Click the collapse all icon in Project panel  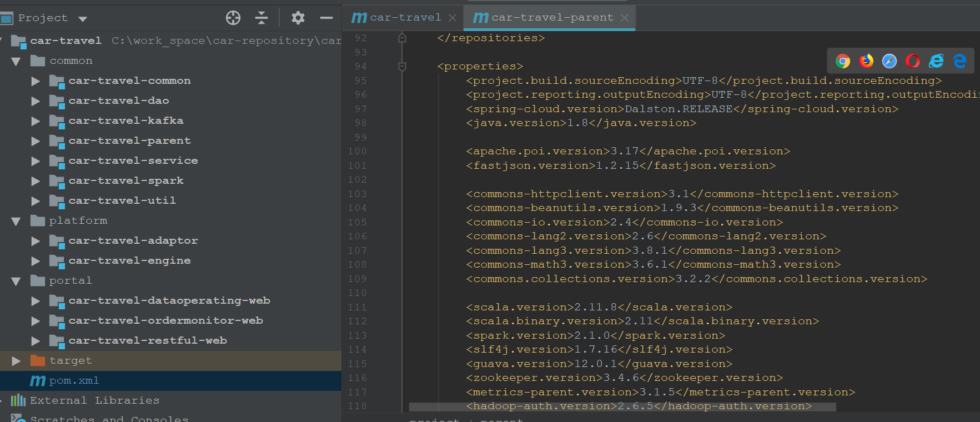tap(262, 18)
